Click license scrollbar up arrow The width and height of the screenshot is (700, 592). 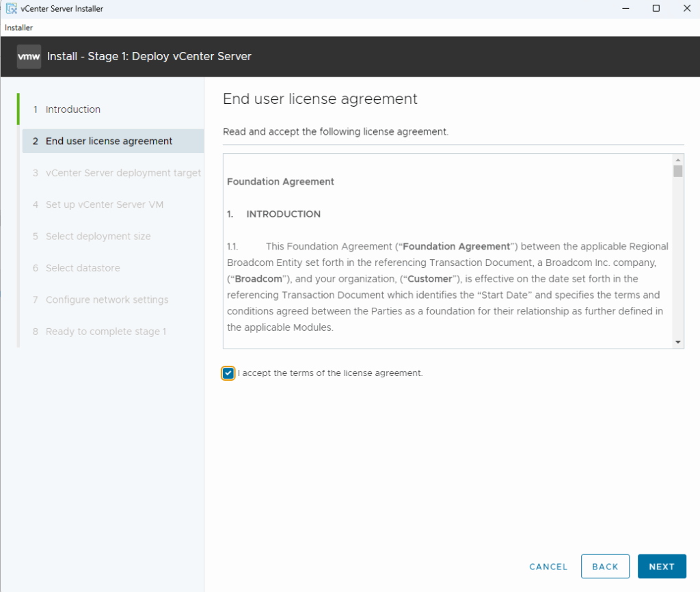click(678, 160)
